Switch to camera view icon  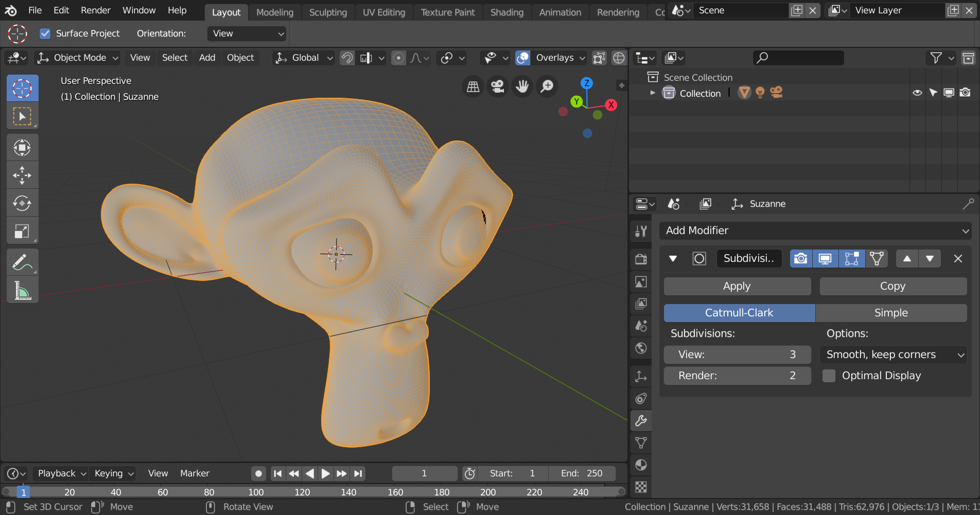pyautogui.click(x=497, y=86)
